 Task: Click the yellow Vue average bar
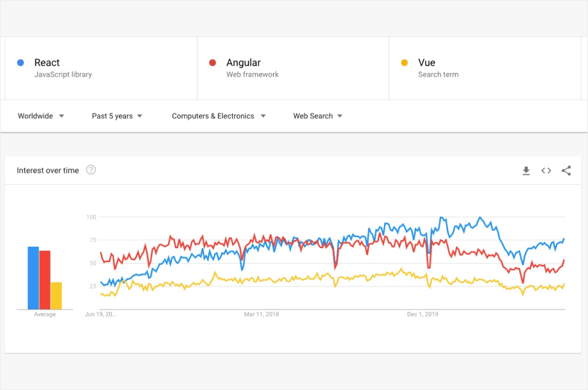(x=56, y=295)
